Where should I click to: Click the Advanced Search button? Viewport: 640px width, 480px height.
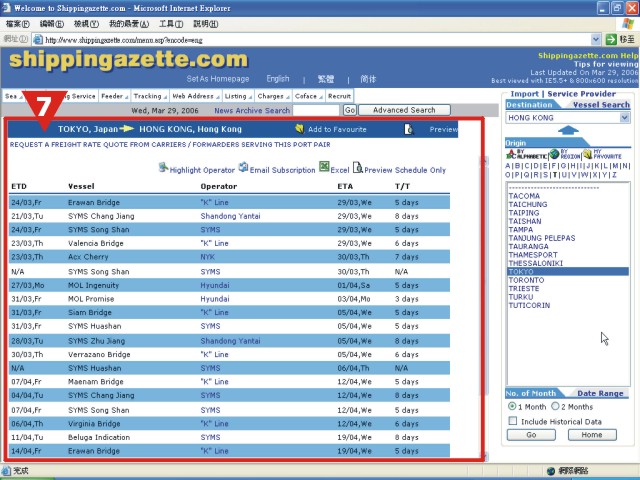[404, 110]
